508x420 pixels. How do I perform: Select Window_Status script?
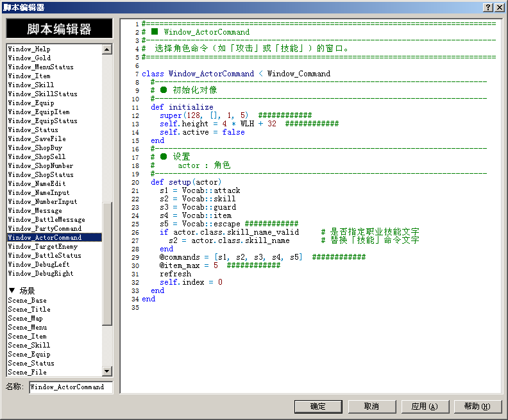pyautogui.click(x=55, y=130)
